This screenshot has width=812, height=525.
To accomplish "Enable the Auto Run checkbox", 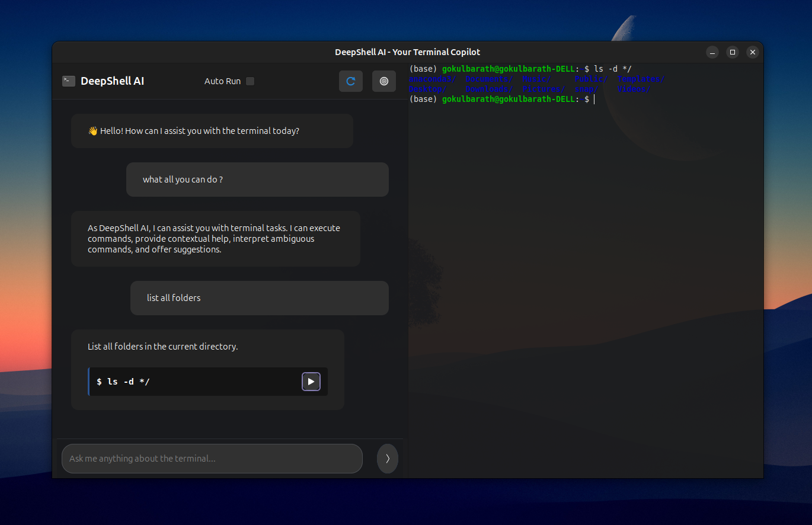I will [x=250, y=81].
